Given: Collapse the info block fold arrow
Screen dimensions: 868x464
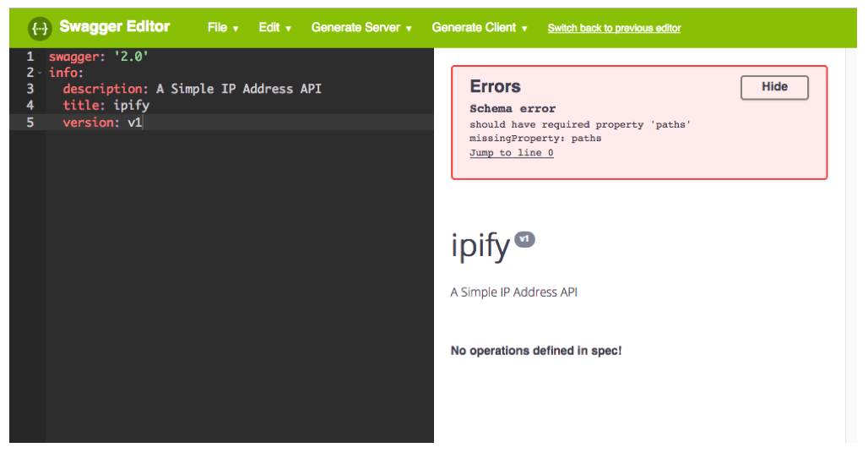Looking at the screenshot, I should click(x=40, y=73).
